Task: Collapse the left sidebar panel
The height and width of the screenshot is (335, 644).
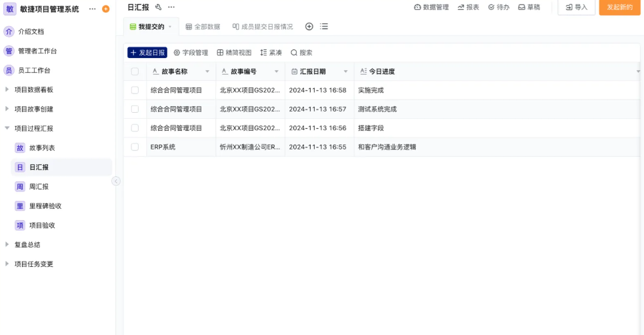Action: tap(116, 181)
